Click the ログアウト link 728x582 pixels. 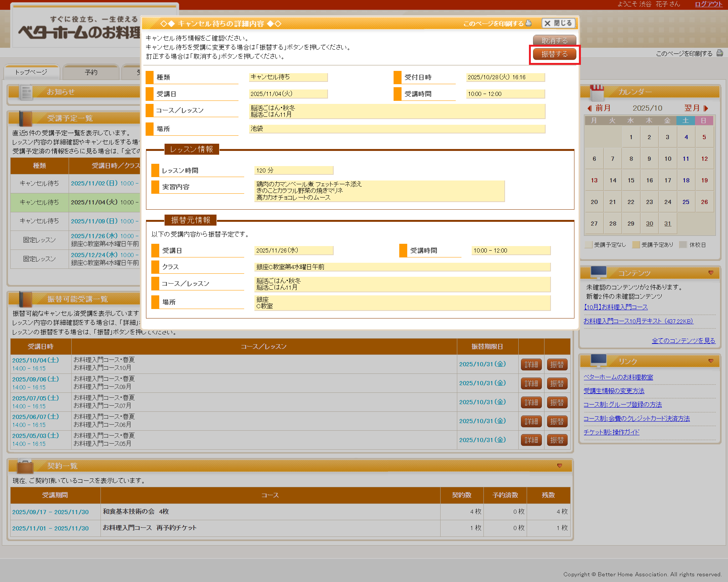[708, 4]
